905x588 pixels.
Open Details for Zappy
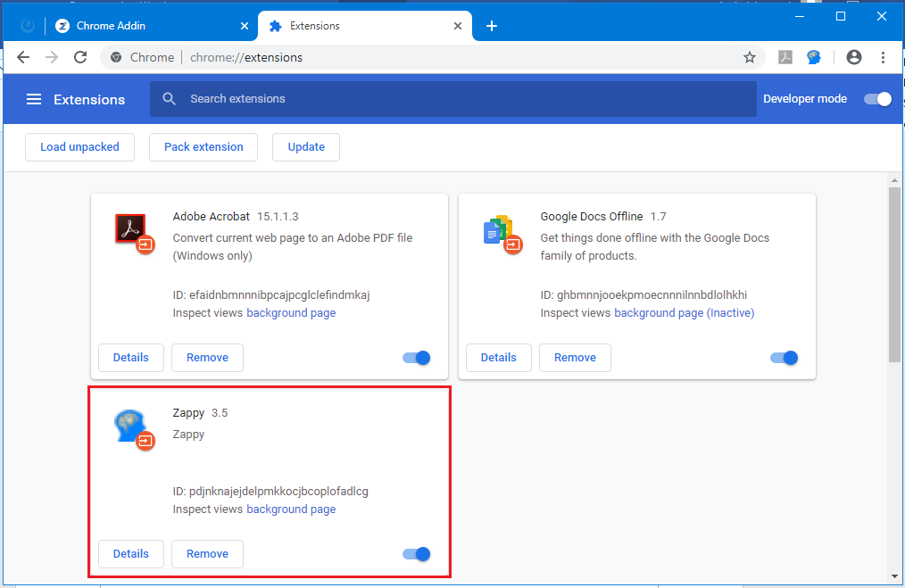tap(131, 554)
